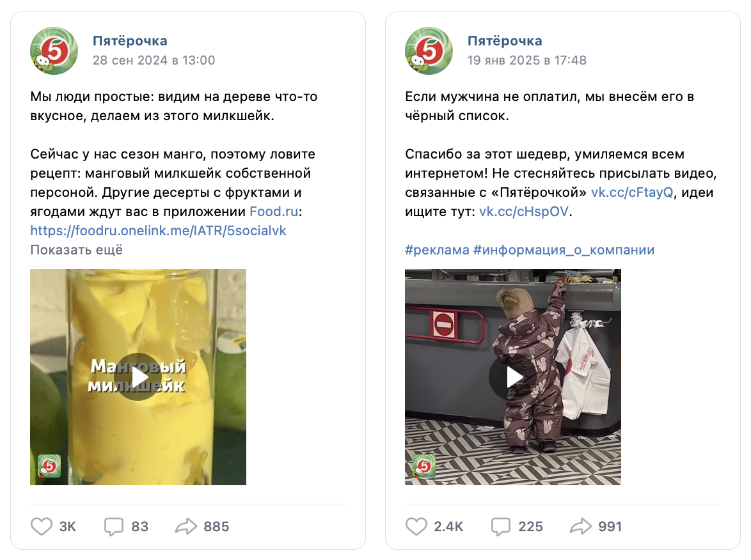751x560 pixels.
Task: Expand post text with Показать ещё
Action: pyautogui.click(x=77, y=250)
